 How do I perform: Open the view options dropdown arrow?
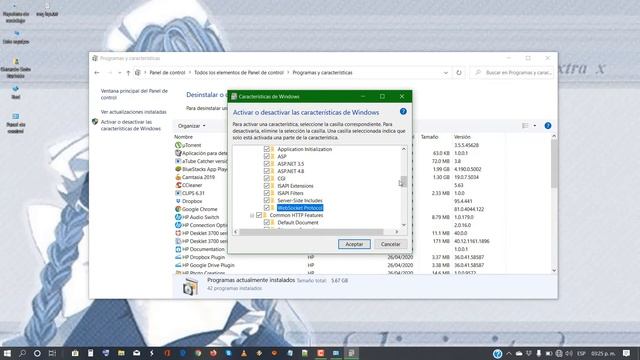[535, 126]
